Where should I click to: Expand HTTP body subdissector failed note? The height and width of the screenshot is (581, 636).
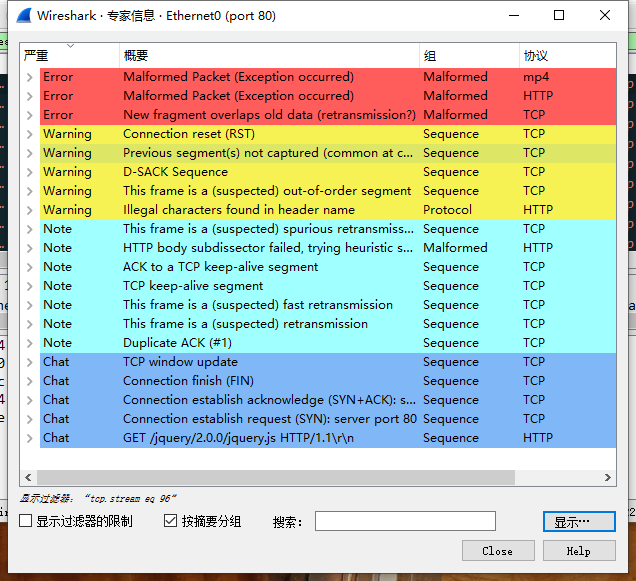(x=30, y=248)
